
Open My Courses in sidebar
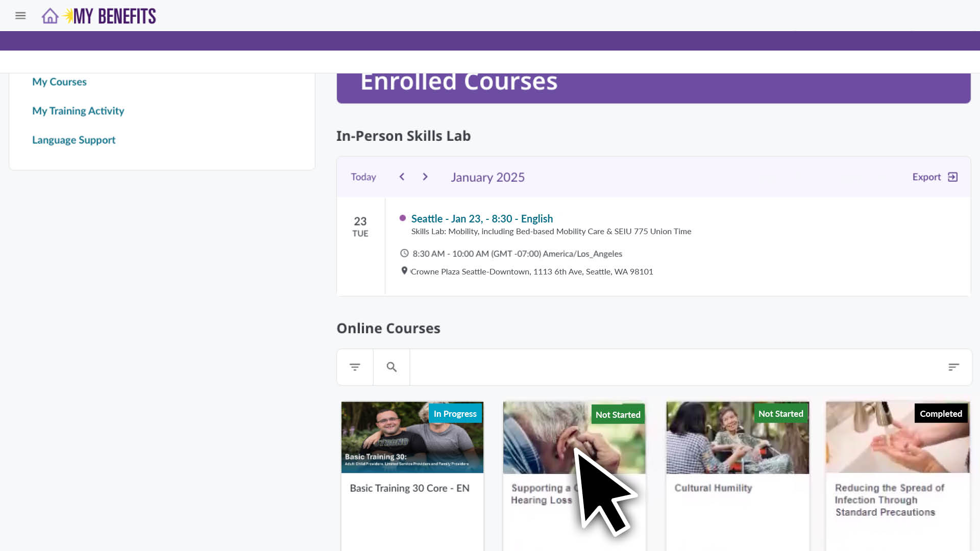pyautogui.click(x=59, y=82)
